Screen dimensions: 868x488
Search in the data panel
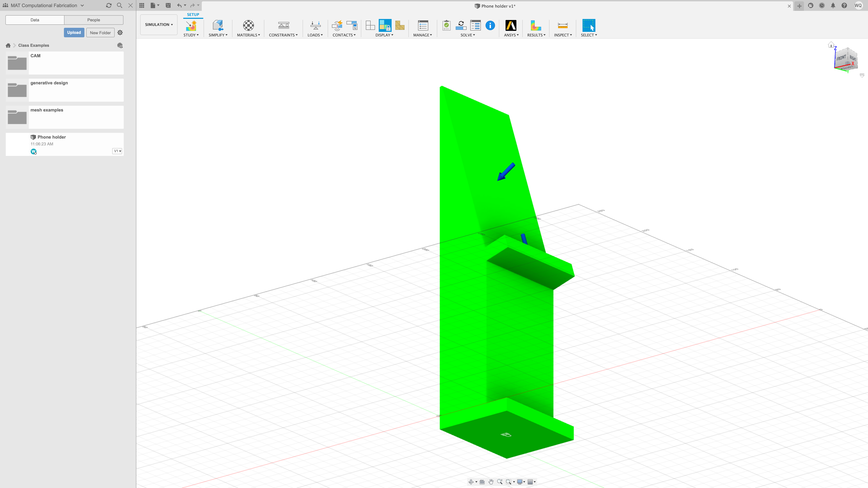tap(120, 5)
